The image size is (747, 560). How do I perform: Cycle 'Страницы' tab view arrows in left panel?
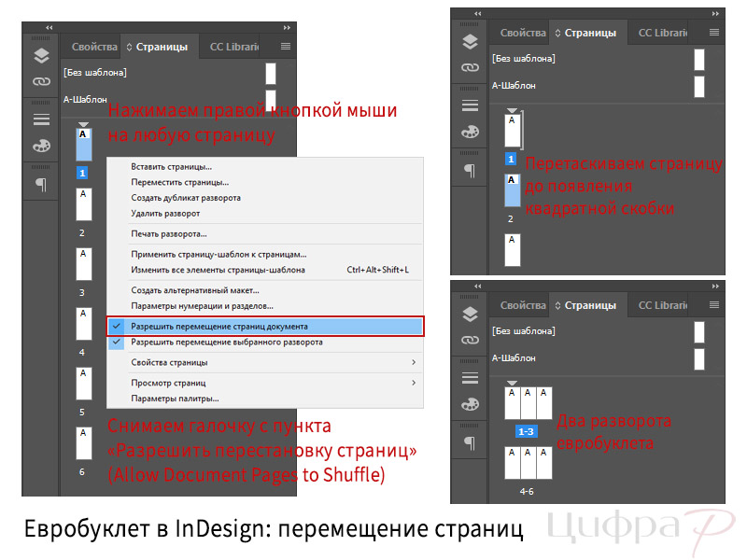point(129,48)
